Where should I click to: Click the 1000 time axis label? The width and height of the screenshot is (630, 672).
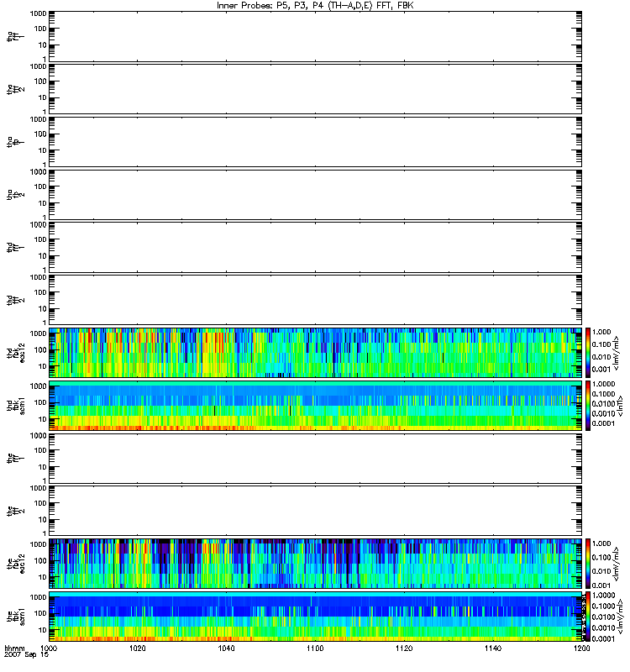tap(49, 648)
